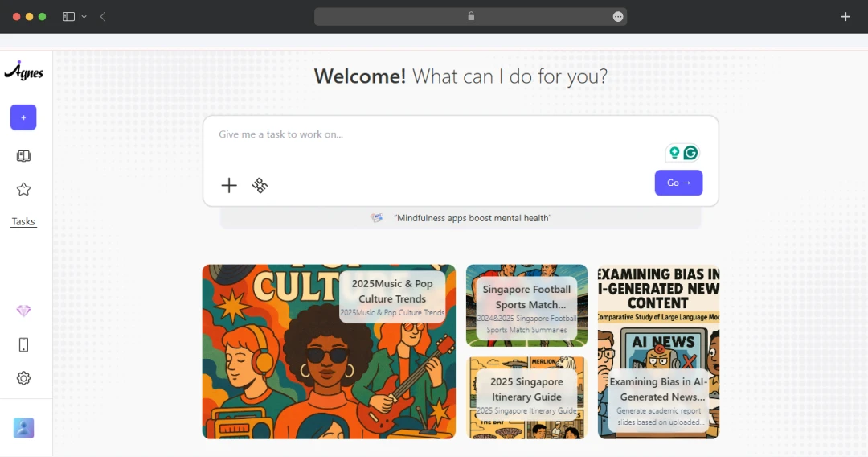Open the mobile phone icon in sidebar

click(23, 344)
